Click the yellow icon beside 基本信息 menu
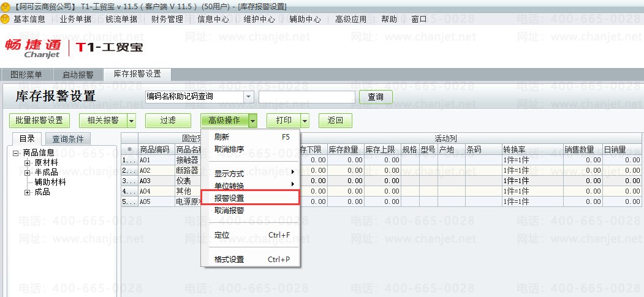644x297 pixels. click(x=6, y=19)
